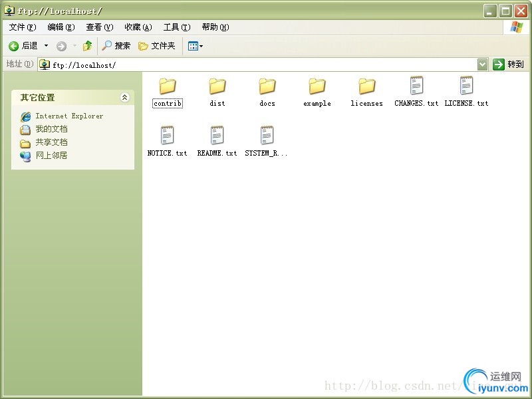Toggle the Folders (文件夹) pane button
The height and width of the screenshot is (399, 532).
[x=157, y=45]
